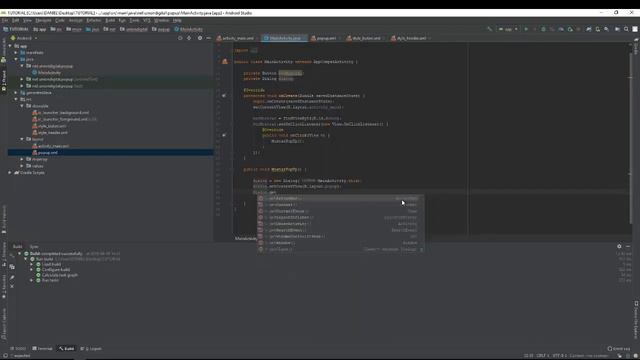Open the Logcat tool window button
This screenshot has height=360, width=640.
(x=91, y=349)
